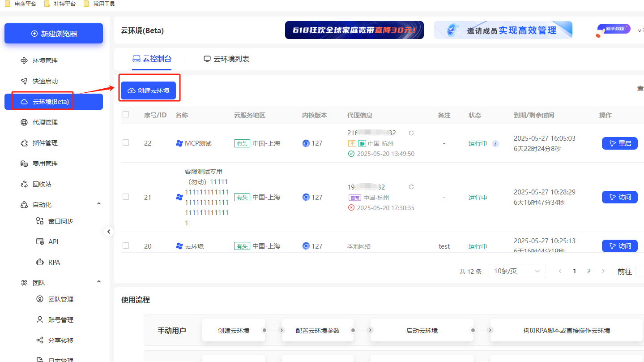Viewport: 644px width, 362px height.
Task: Open the 618 宽带 promotion banner
Action: click(354, 30)
